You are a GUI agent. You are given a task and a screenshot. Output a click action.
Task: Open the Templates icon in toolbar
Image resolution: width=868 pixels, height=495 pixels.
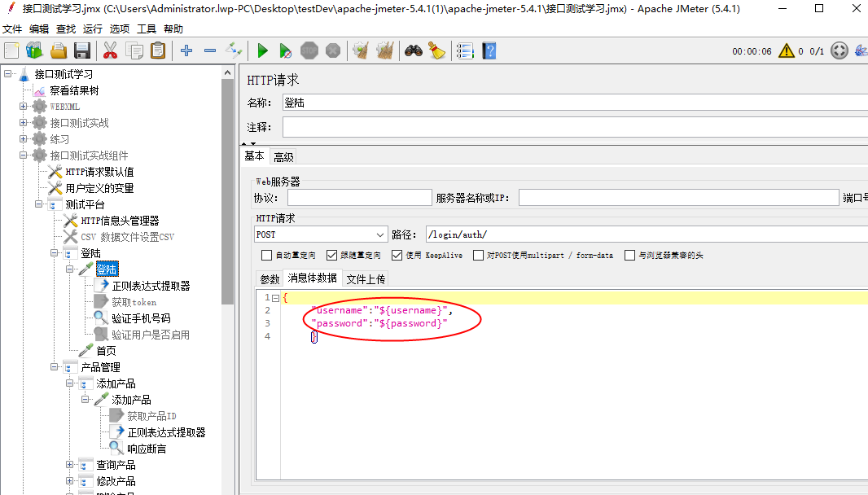pos(34,51)
